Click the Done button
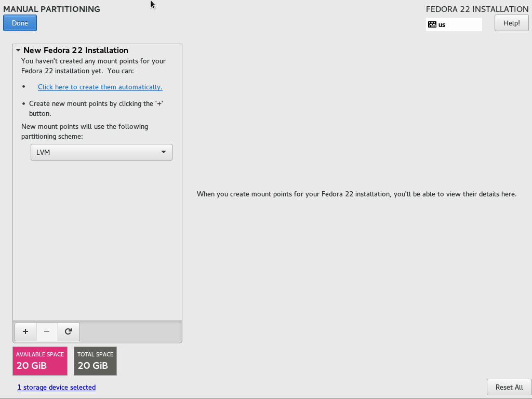Image resolution: width=532 pixels, height=399 pixels. coord(20,23)
